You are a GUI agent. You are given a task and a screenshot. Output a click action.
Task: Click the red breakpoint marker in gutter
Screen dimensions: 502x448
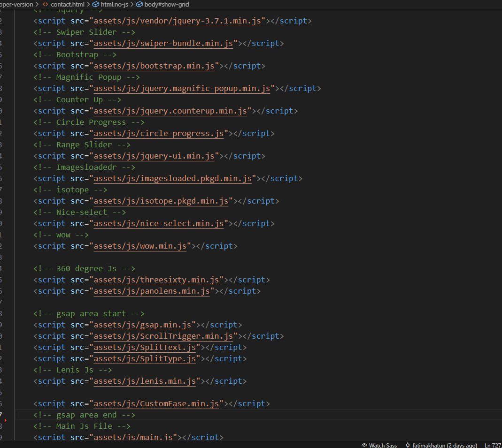pos(6,420)
